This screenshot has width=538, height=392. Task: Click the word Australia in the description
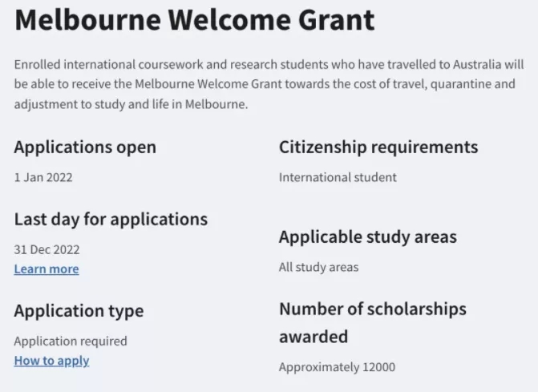[477, 64]
